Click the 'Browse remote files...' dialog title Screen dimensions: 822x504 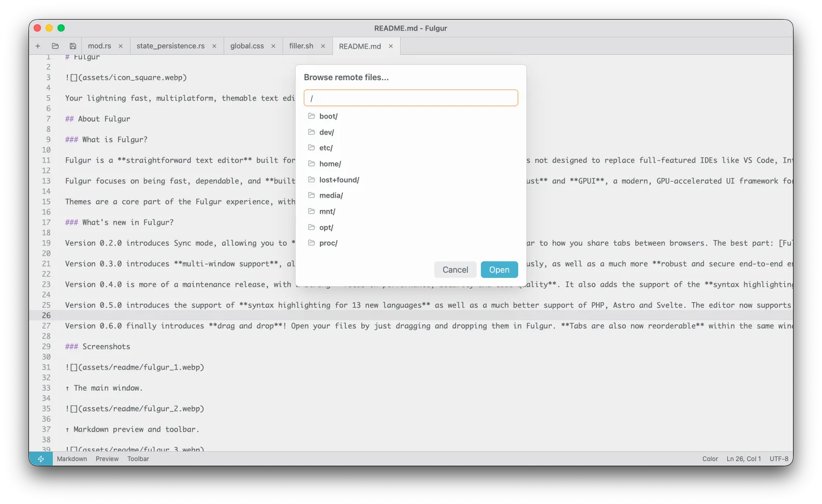pos(346,77)
